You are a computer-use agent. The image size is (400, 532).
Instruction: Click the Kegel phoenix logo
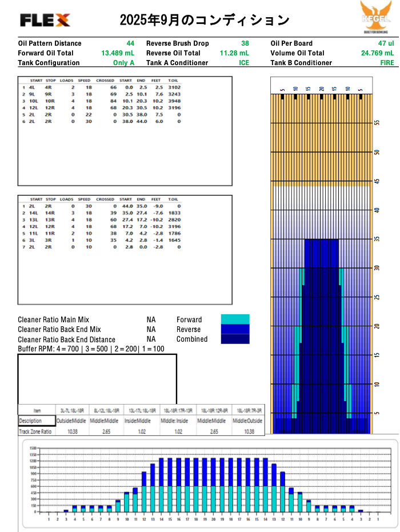click(x=375, y=17)
